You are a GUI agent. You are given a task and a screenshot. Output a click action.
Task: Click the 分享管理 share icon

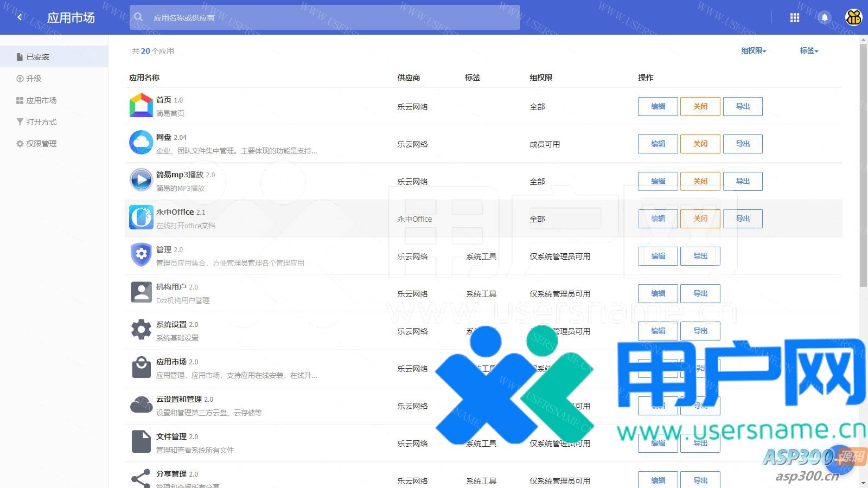coord(141,478)
